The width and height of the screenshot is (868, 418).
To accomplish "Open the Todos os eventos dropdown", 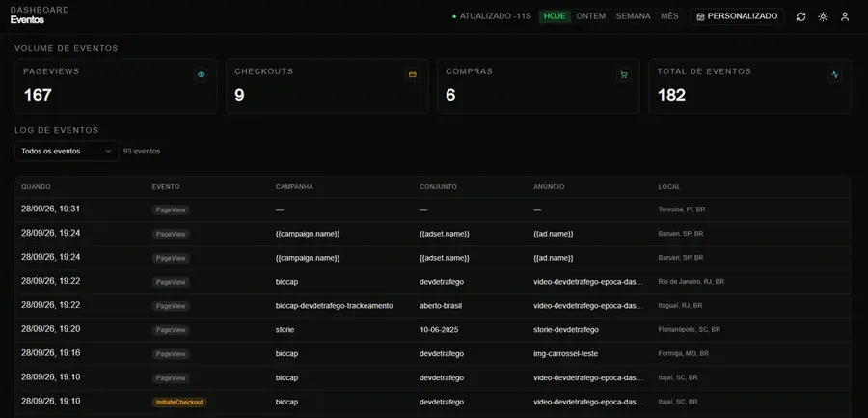I will [67, 151].
